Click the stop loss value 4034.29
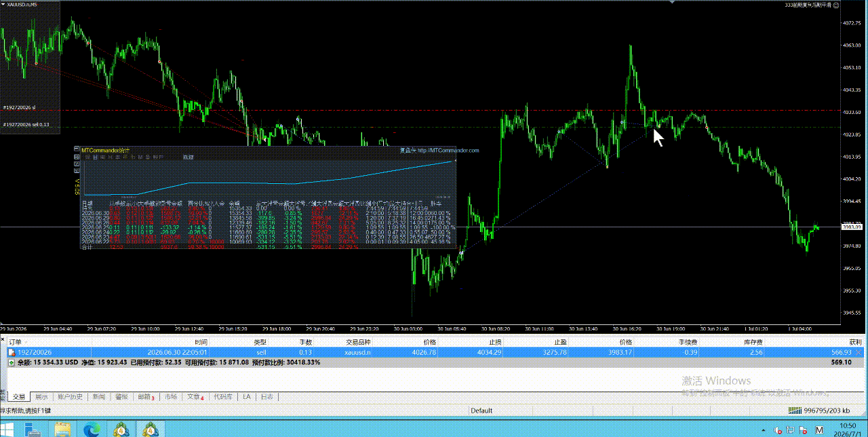The image size is (868, 437). tap(490, 352)
